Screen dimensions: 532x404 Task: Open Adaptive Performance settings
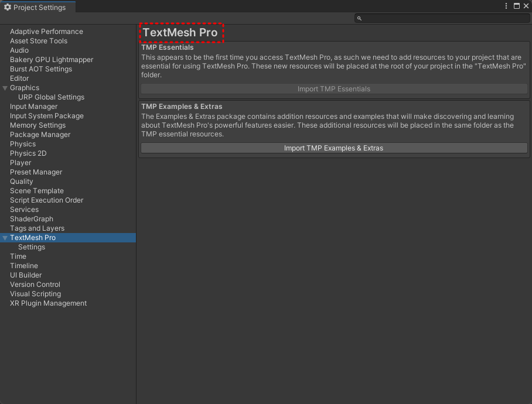(x=46, y=32)
